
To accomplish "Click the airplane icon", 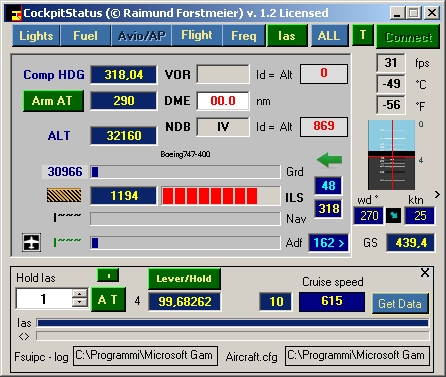I will (32, 242).
